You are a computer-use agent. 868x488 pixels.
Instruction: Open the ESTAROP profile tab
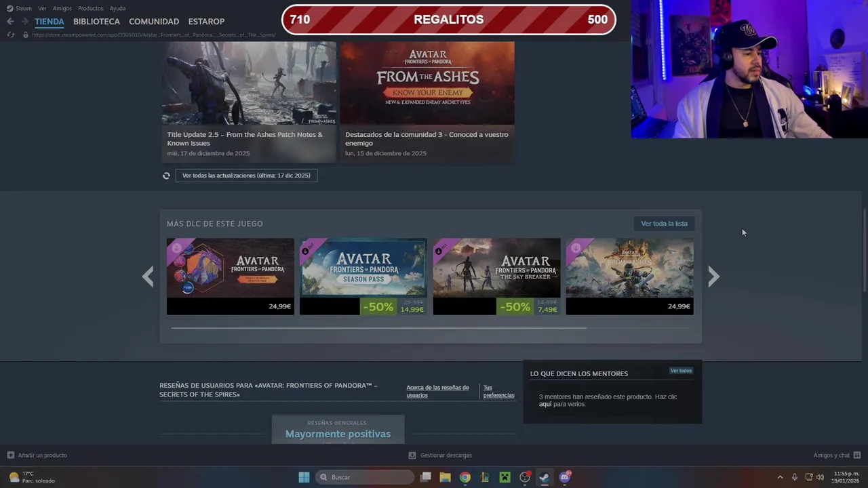point(206,21)
